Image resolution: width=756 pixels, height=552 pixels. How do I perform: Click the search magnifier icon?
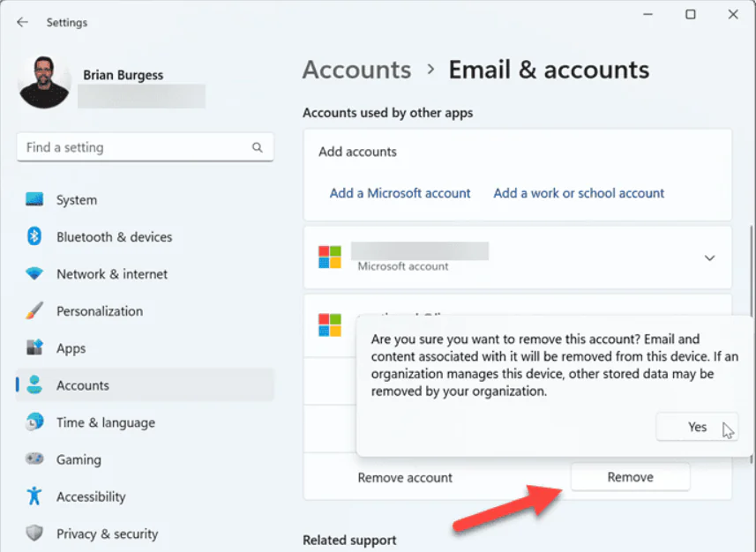pos(258,147)
